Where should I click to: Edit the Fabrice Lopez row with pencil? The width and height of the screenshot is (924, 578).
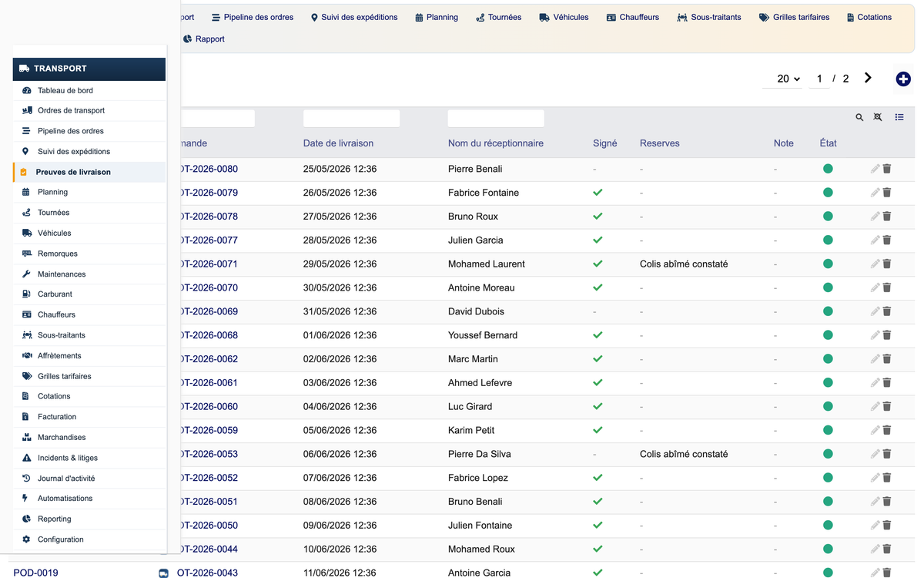875,478
